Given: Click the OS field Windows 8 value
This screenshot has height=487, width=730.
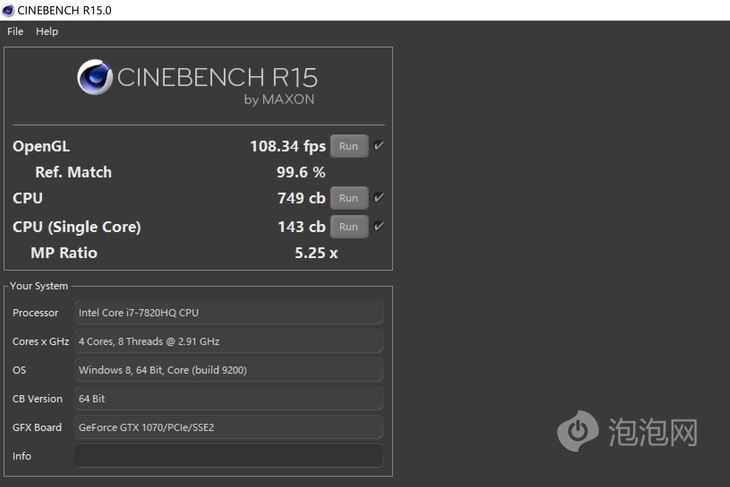Looking at the screenshot, I should 229,370.
